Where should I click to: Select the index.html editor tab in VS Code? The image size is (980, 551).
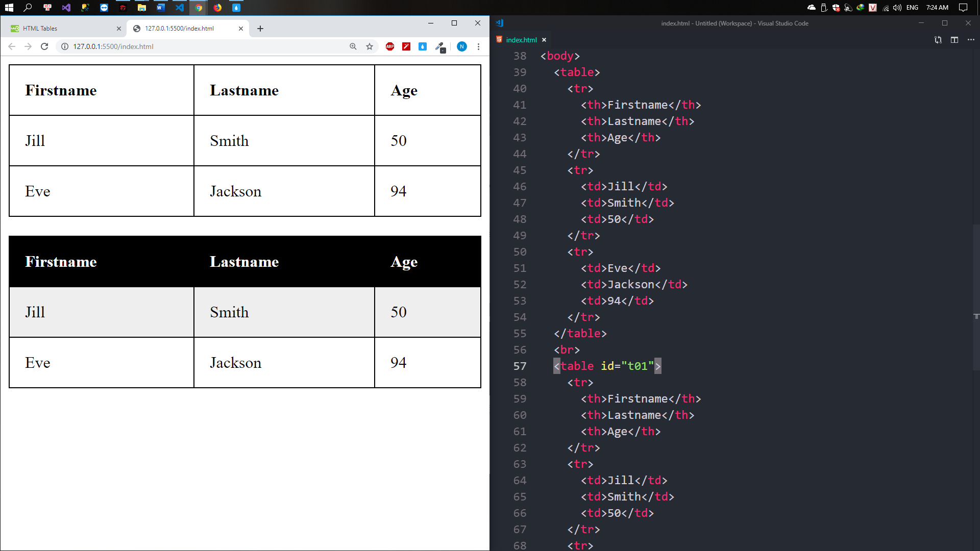click(x=521, y=40)
